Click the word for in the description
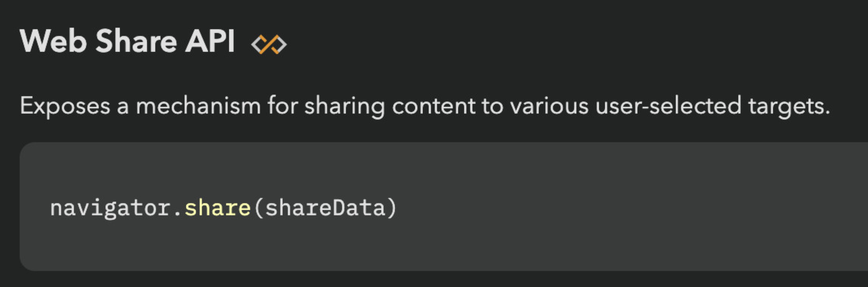868x287 pixels. (x=283, y=106)
